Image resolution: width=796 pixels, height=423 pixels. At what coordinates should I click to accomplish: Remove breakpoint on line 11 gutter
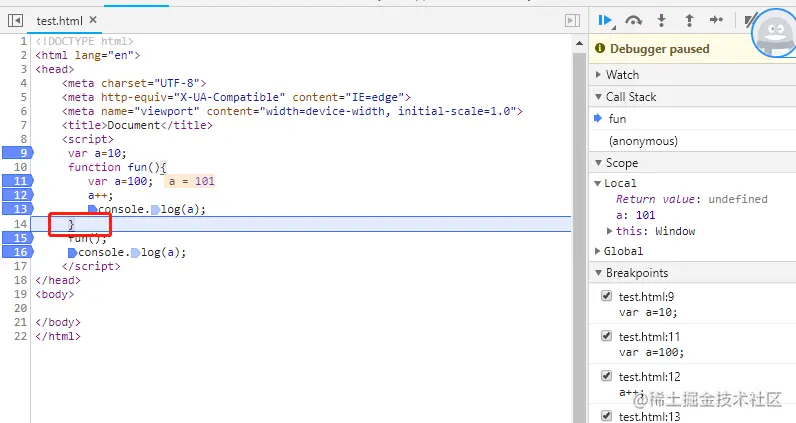click(x=18, y=181)
